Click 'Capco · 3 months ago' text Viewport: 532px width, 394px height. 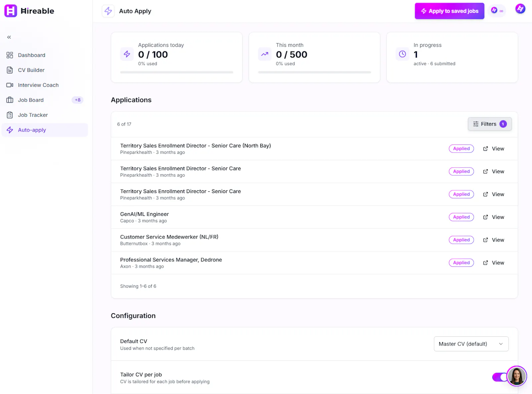coord(143,221)
